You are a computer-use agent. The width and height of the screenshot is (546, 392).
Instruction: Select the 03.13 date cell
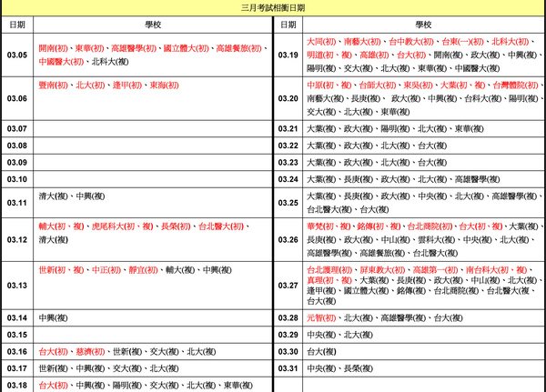tap(17, 286)
